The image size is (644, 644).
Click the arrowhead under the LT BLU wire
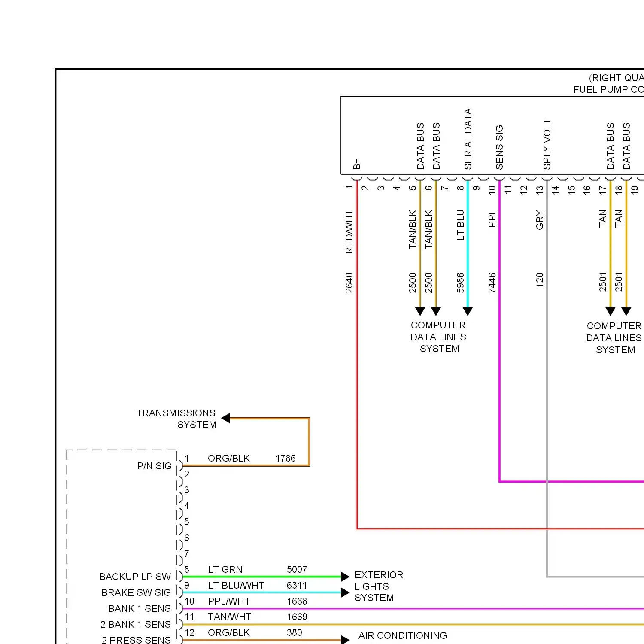tap(468, 311)
